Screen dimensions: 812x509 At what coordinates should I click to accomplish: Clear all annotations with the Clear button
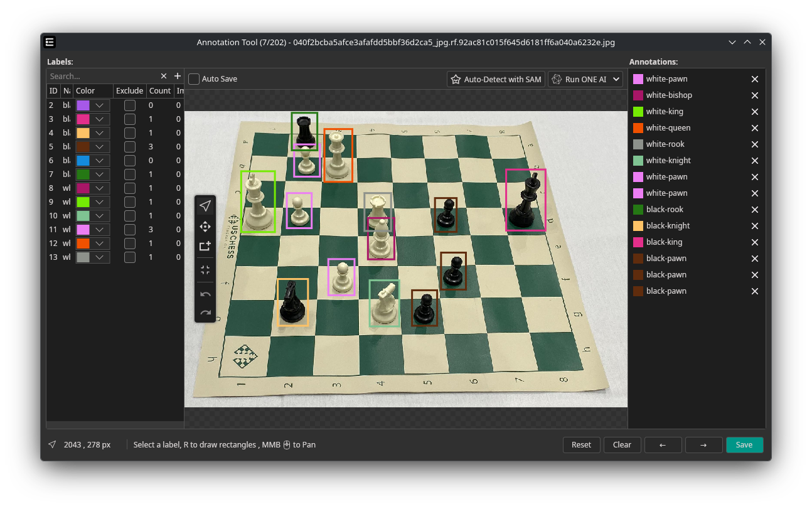622,444
